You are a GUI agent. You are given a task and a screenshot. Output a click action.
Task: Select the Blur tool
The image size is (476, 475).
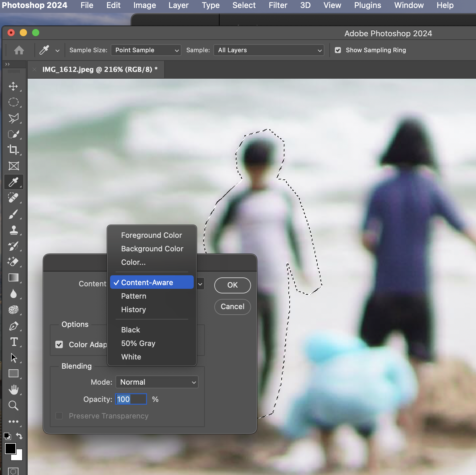coord(13,294)
